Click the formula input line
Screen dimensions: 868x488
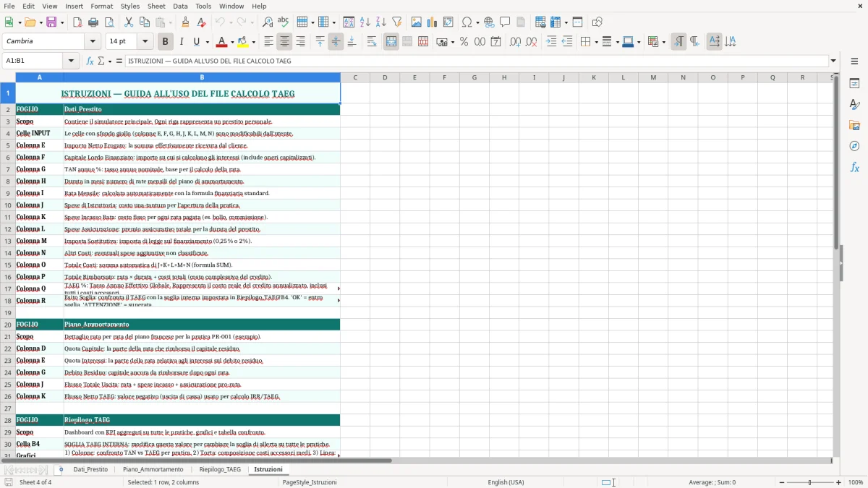477,61
